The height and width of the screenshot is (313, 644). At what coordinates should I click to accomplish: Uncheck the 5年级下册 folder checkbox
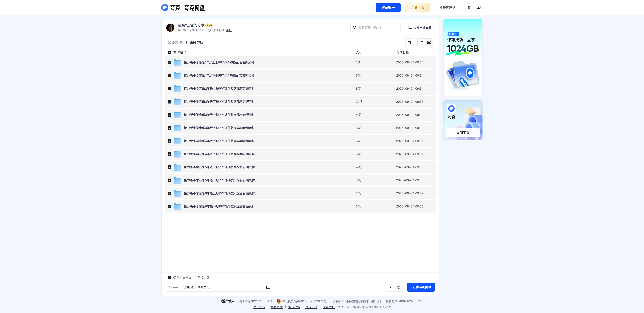tap(170, 180)
